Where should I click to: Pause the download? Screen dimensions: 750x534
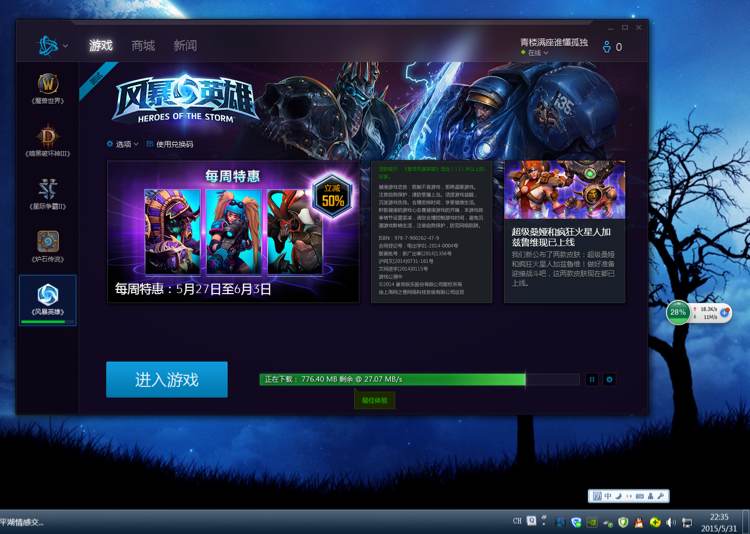pos(592,379)
